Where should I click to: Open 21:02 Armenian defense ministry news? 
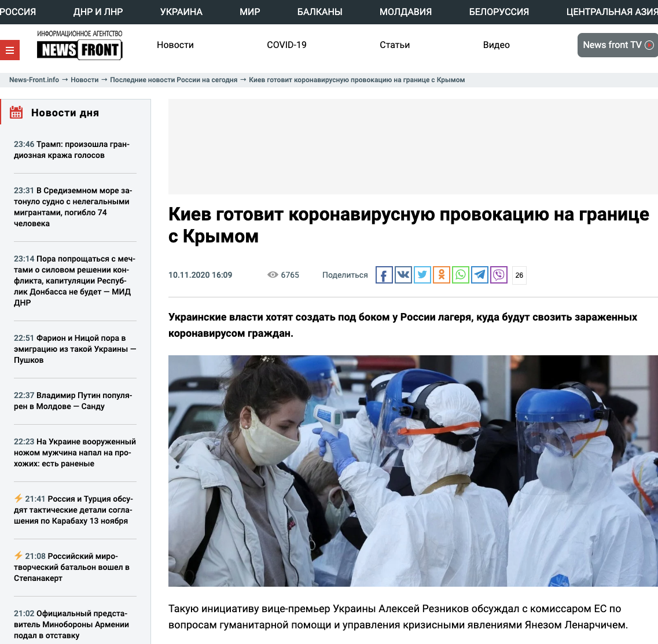[71, 624]
